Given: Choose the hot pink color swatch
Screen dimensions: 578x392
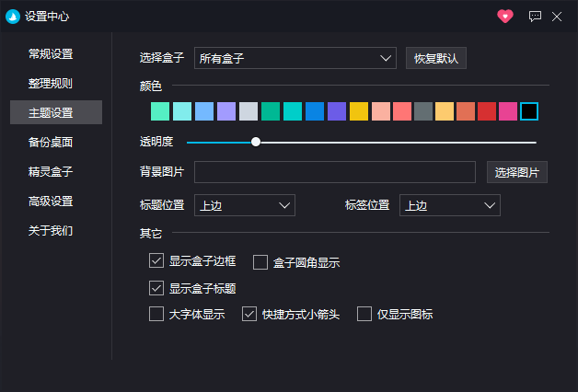Looking at the screenshot, I should [508, 111].
